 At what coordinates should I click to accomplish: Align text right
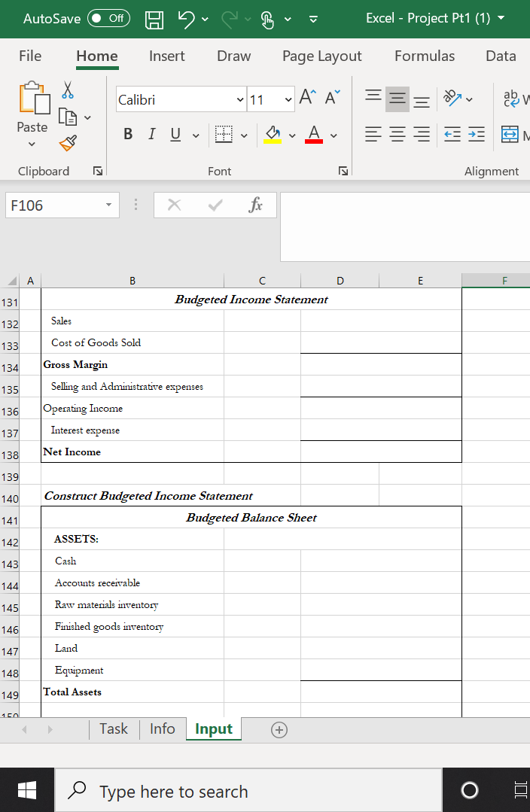pyautogui.click(x=421, y=135)
